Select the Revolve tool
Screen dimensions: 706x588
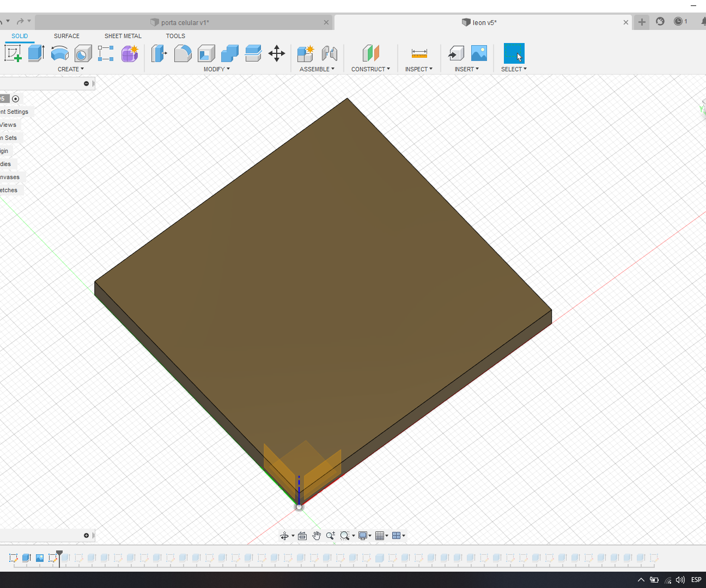point(59,53)
